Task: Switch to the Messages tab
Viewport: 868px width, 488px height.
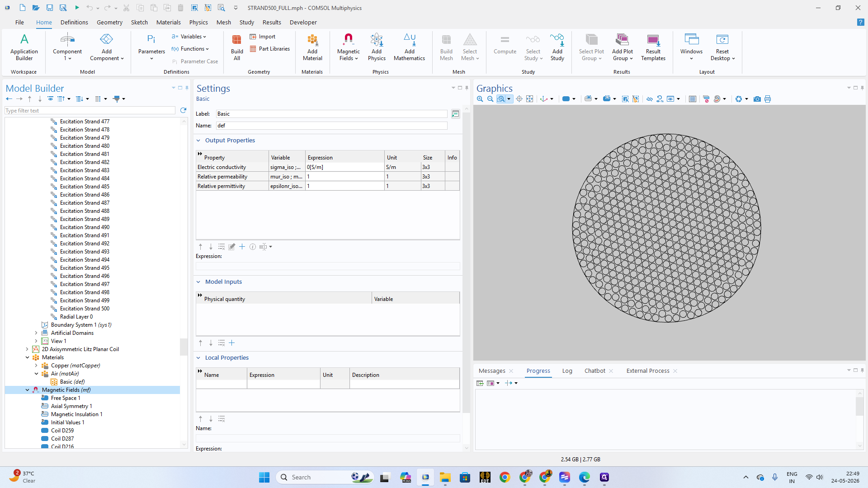Action: click(x=492, y=371)
